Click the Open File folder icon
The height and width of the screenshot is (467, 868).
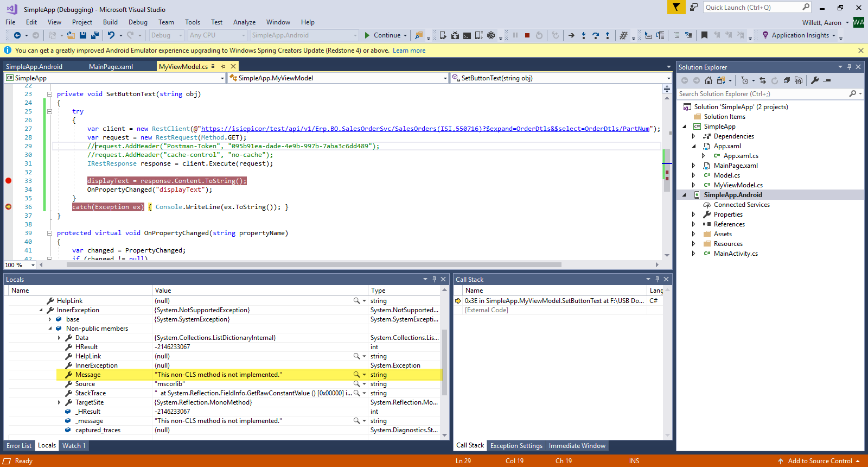click(71, 35)
